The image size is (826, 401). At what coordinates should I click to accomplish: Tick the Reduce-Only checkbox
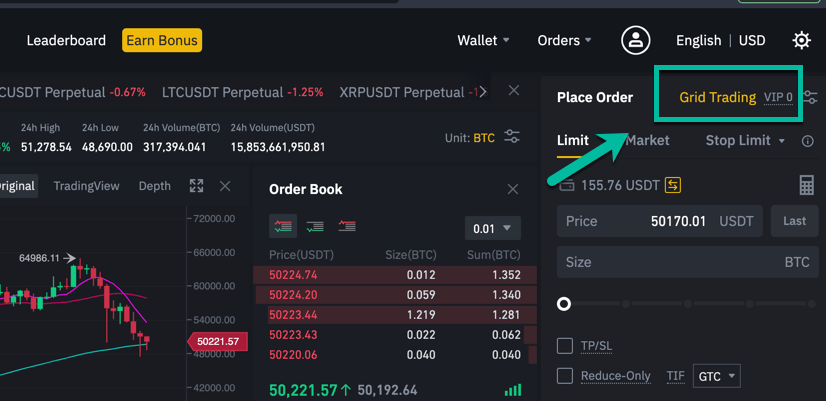(565, 376)
